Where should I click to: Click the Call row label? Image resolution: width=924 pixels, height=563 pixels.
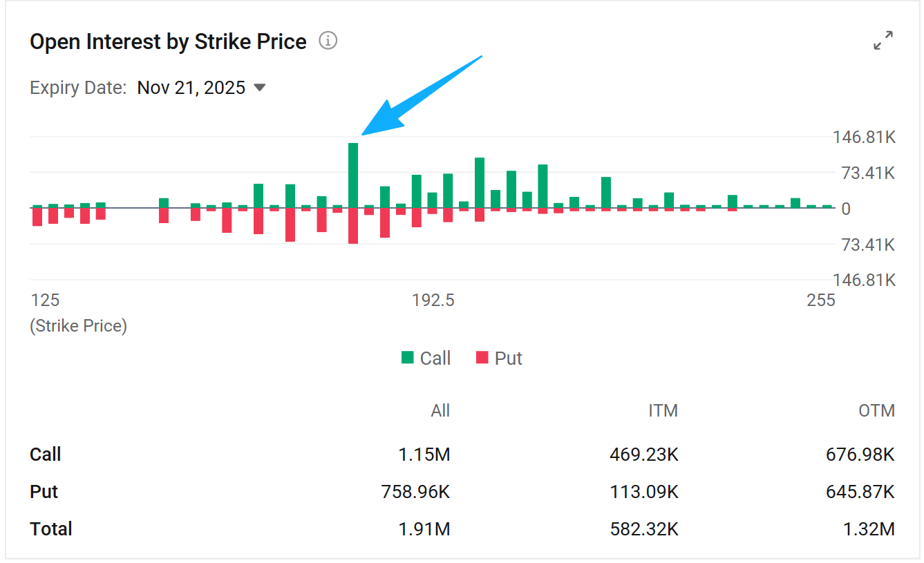coord(46,455)
